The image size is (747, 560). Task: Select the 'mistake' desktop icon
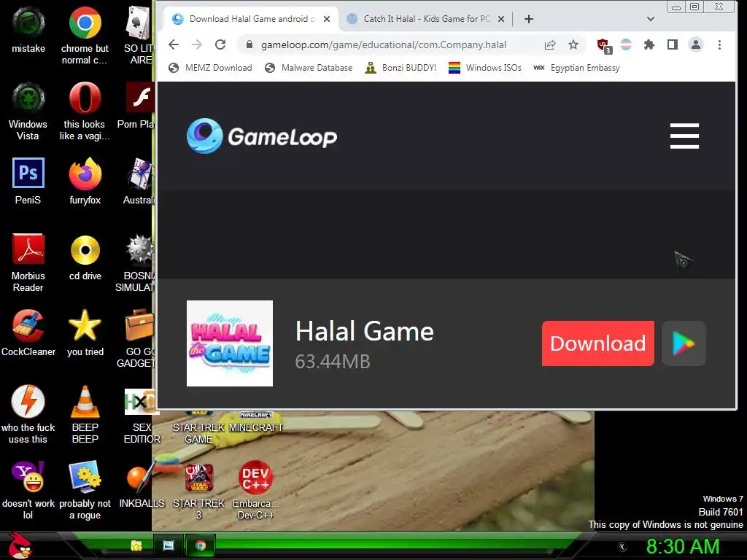(x=28, y=29)
